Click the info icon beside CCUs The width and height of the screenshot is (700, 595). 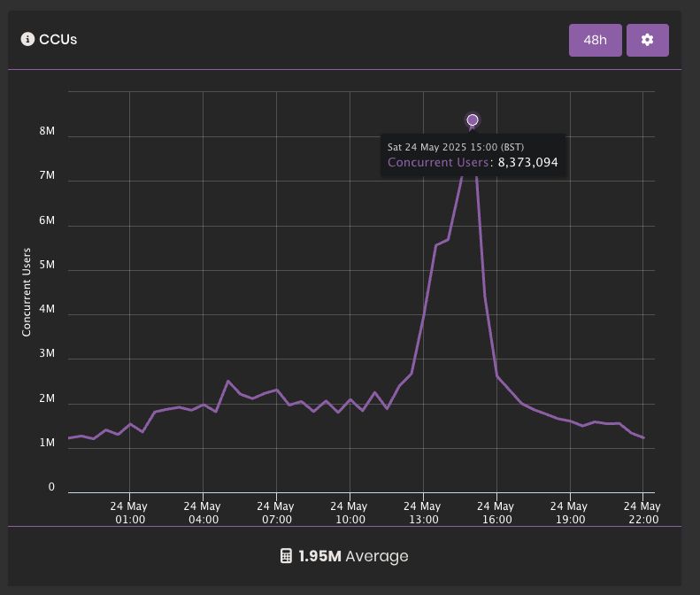pos(27,39)
